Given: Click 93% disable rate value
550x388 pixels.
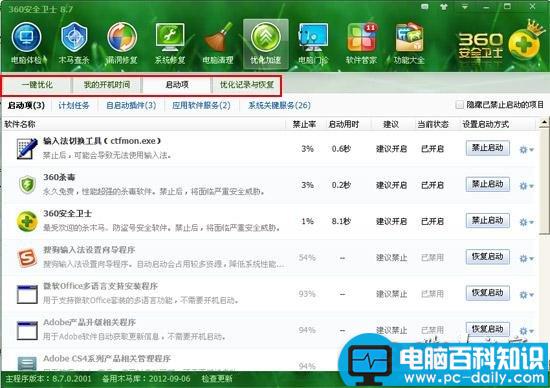Looking at the screenshot, I should point(307,294).
